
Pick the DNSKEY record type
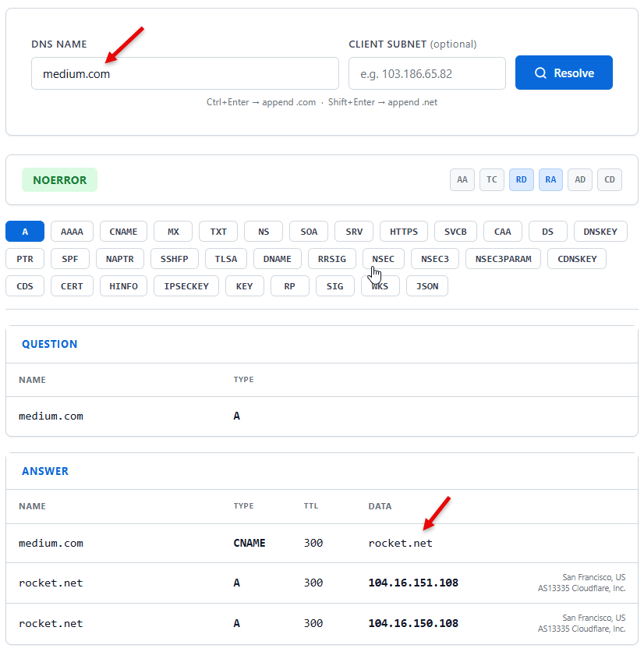(x=600, y=232)
